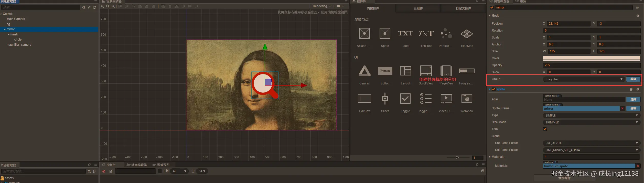The height and width of the screenshot is (183, 644).
Task: Switch to the 内置控件 tab
Action: (373, 8)
